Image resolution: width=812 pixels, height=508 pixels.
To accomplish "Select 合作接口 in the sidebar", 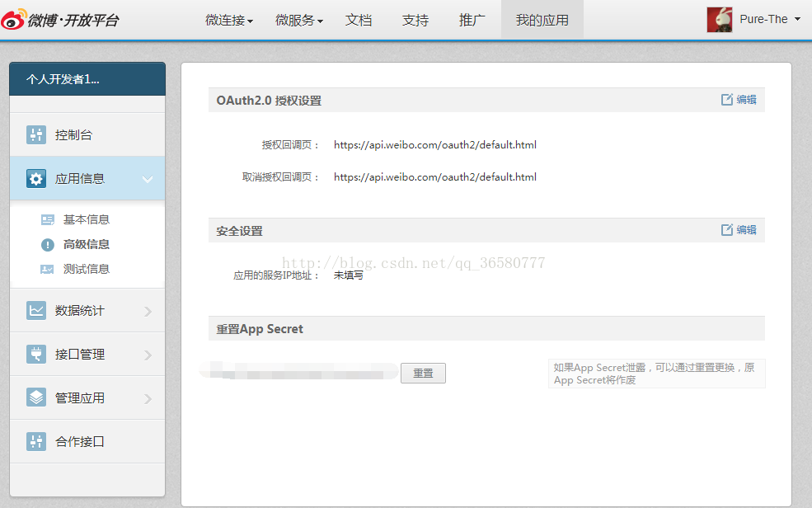I will coord(87,442).
